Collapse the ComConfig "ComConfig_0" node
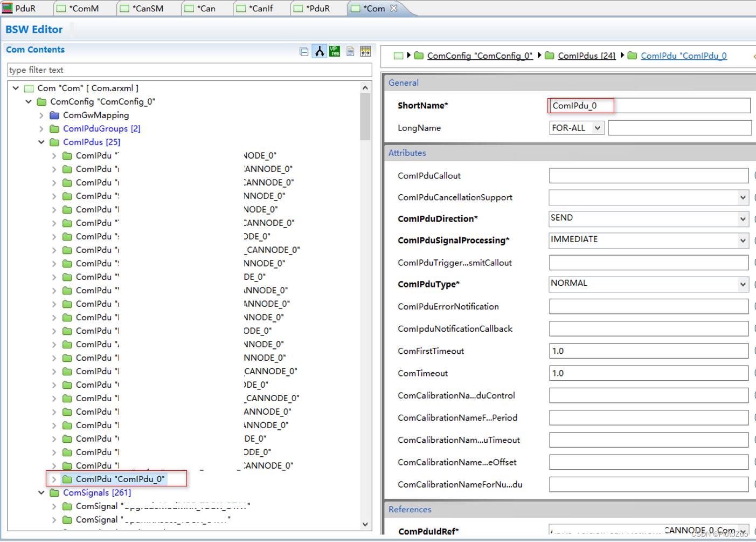The width and height of the screenshot is (756, 542). click(x=29, y=101)
